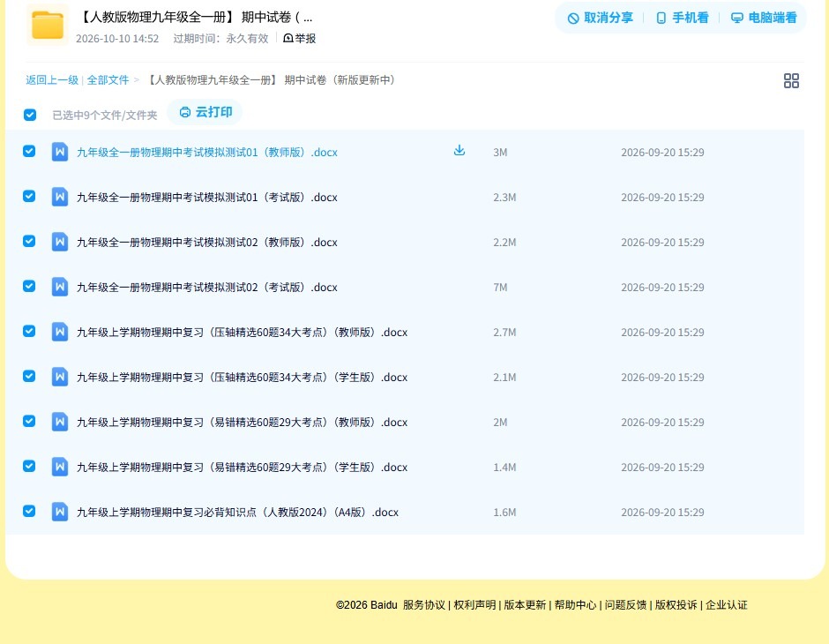Click the 7M size of 模拟测试02(考试版)

(500, 287)
